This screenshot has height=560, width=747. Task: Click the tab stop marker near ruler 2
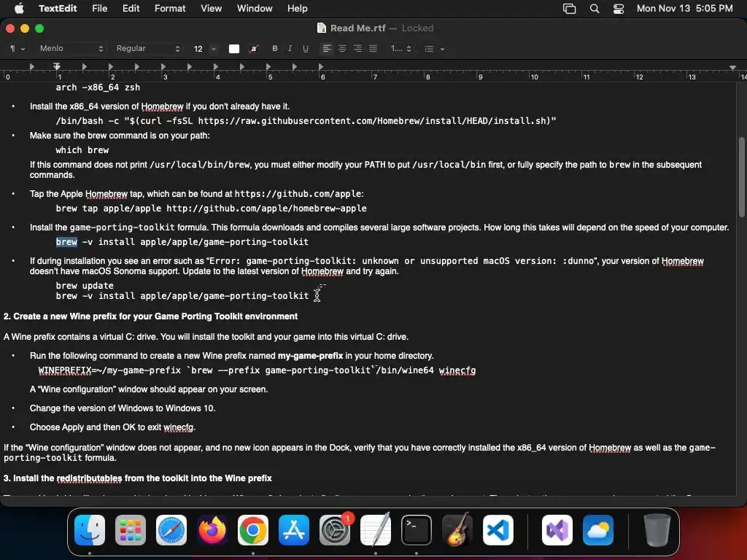(x=111, y=66)
